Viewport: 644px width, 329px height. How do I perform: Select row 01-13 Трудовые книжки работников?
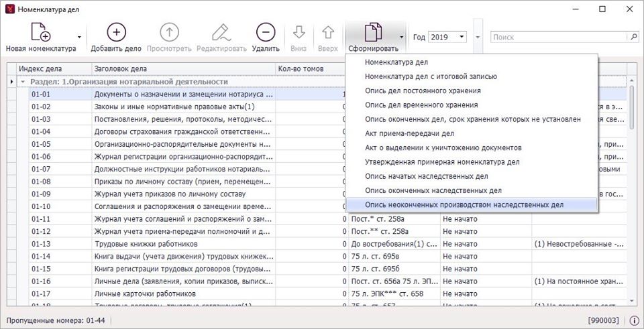point(328,244)
